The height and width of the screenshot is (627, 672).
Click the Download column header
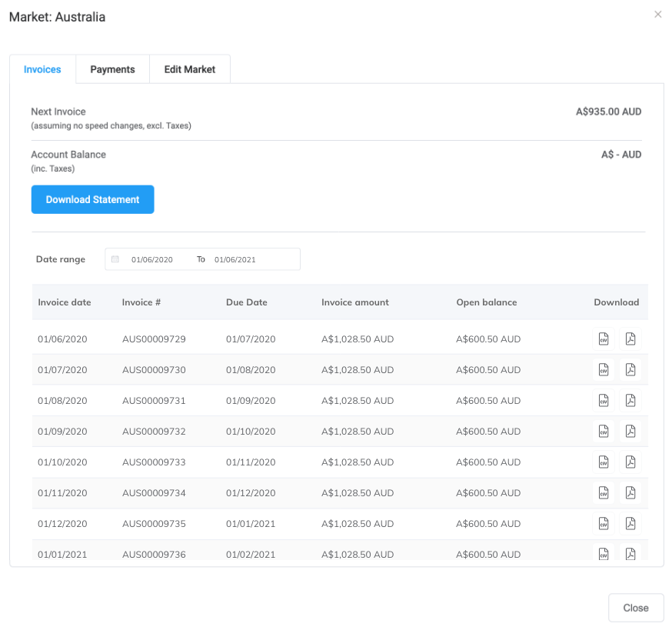point(617,302)
